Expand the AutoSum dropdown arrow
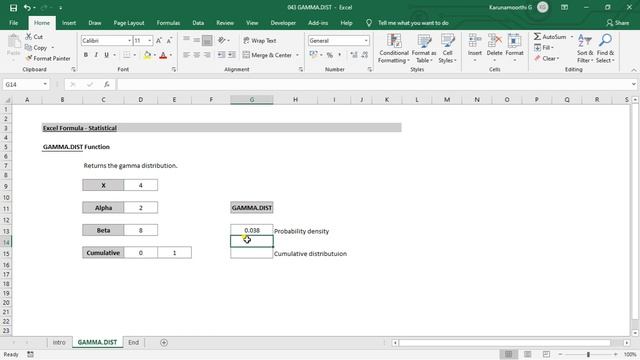The image size is (640, 360). point(571,37)
